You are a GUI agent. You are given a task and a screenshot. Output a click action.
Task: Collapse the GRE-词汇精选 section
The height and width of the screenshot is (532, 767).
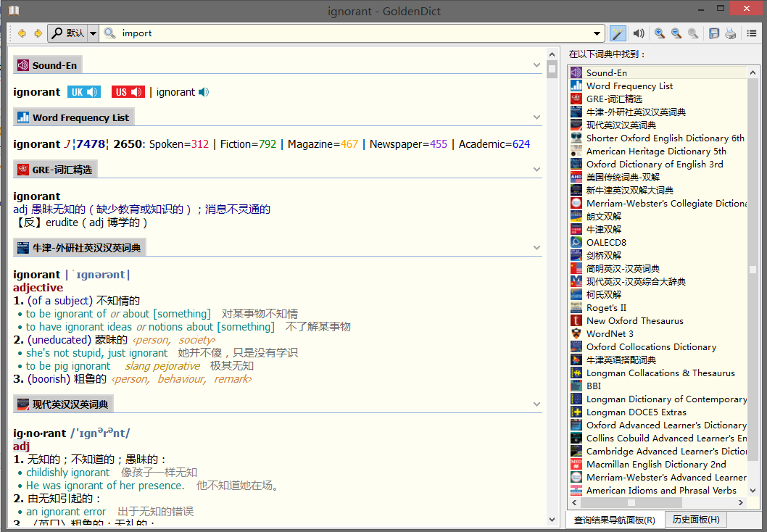[536, 169]
